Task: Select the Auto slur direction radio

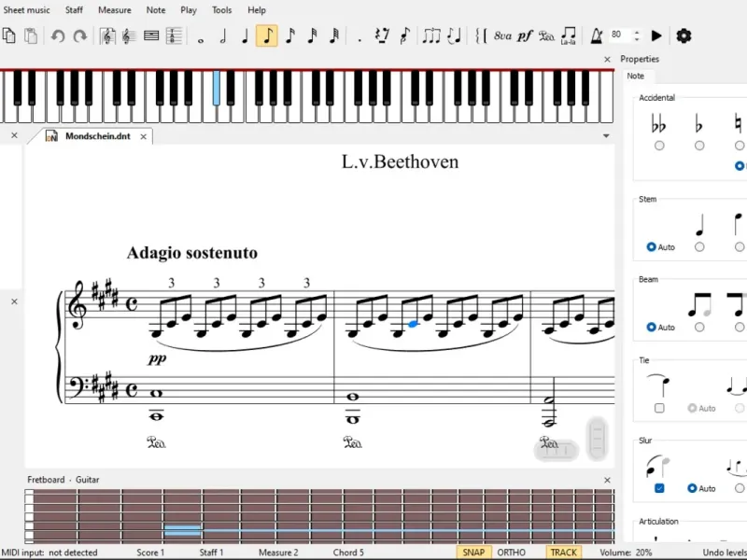Action: point(692,488)
